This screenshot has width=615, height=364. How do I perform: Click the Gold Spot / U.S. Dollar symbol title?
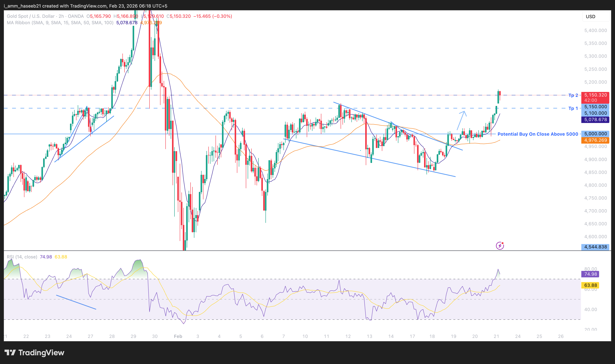pyautogui.click(x=31, y=16)
